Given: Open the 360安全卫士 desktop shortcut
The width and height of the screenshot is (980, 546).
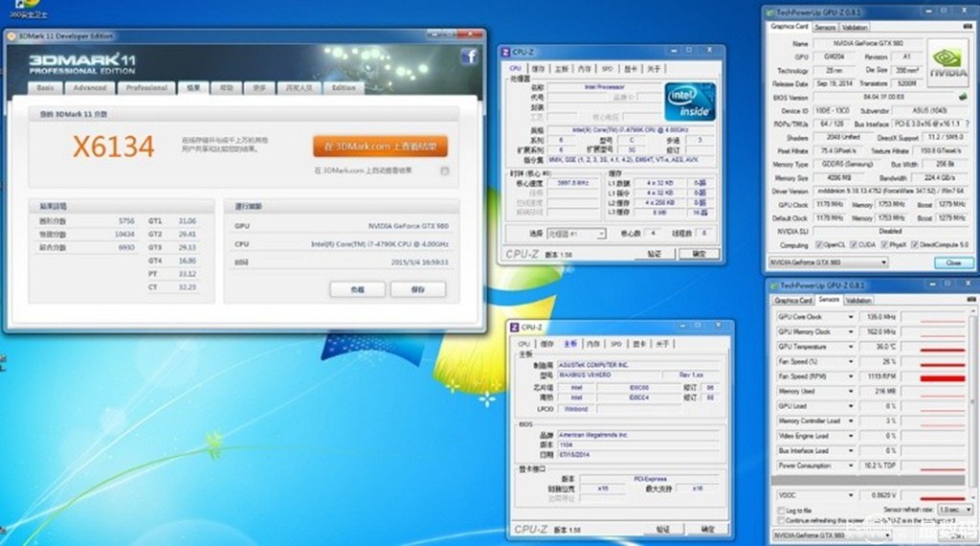Looking at the screenshot, I should pyautogui.click(x=28, y=8).
